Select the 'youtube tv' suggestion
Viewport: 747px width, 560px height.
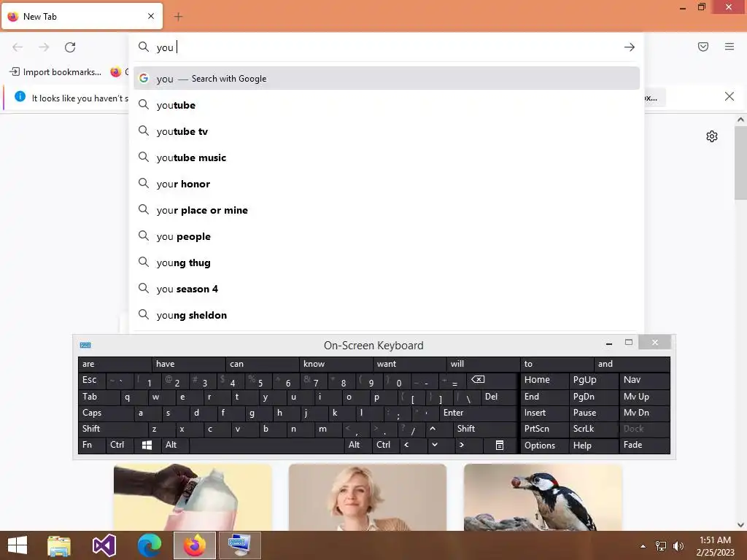coord(387,131)
